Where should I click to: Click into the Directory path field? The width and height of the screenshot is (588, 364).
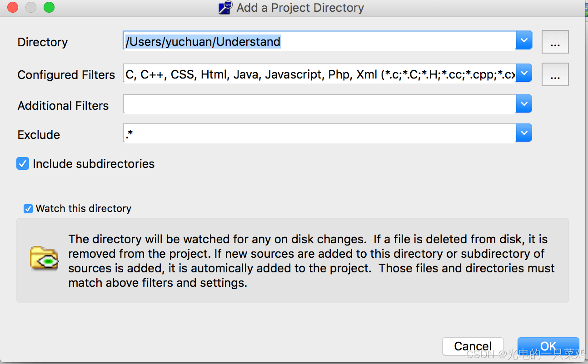[318, 42]
